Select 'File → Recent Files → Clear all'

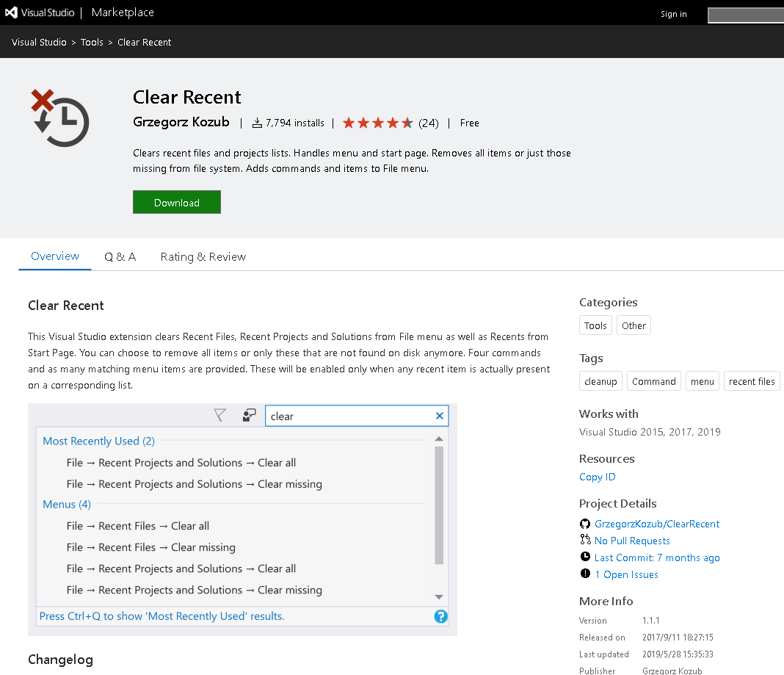click(137, 526)
